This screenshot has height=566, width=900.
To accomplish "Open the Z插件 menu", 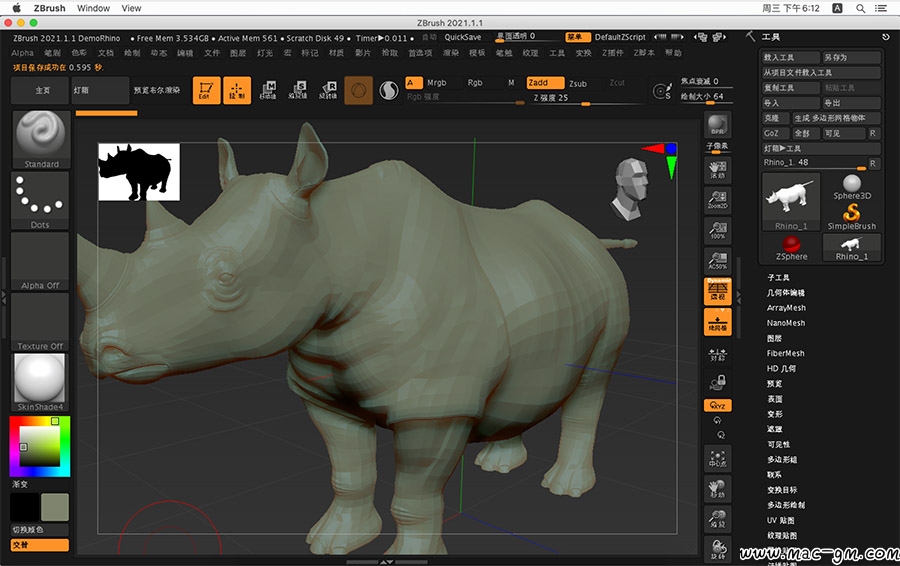I will coord(612,53).
